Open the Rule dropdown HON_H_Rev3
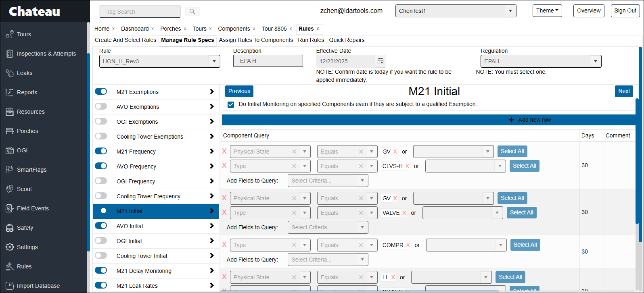 tap(160, 61)
